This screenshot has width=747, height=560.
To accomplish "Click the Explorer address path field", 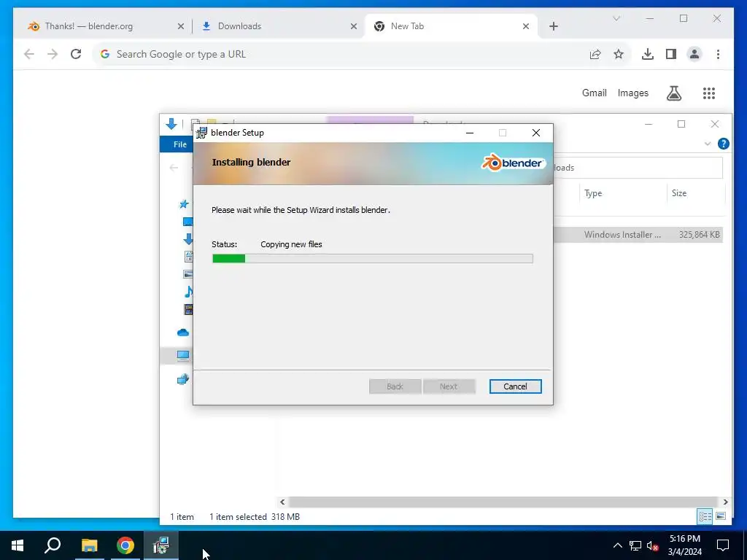I will coord(638,168).
